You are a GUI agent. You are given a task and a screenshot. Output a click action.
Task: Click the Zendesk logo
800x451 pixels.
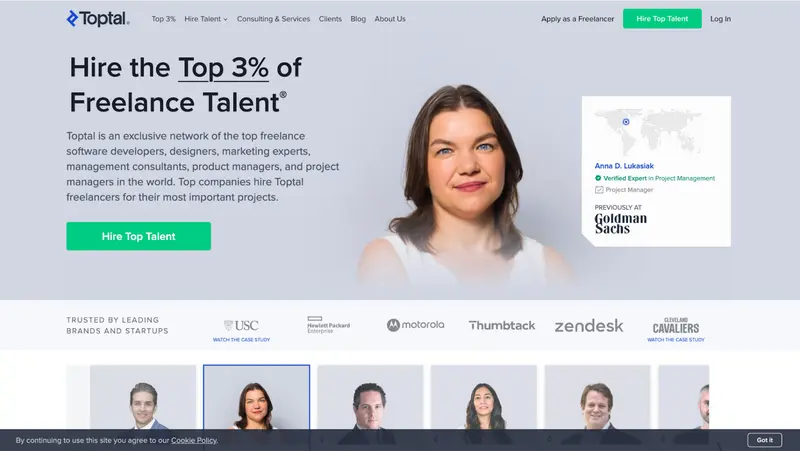589,325
